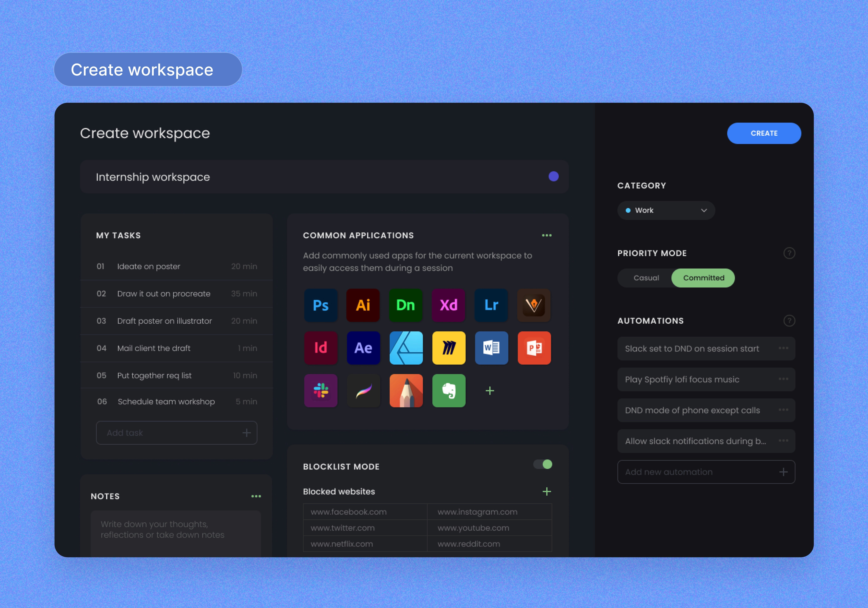Click the CREATE button
Image resolution: width=868 pixels, height=608 pixels.
point(764,133)
